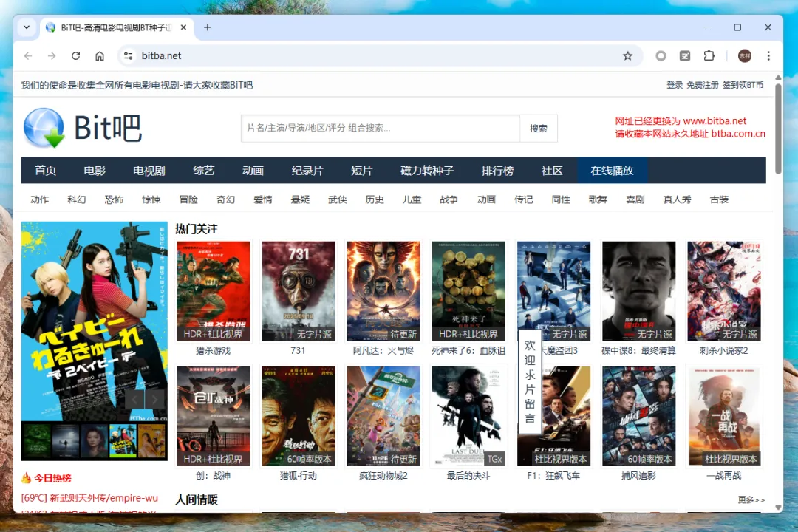Open the 更多>> link
The height and width of the screenshot is (532, 798).
pos(751,500)
